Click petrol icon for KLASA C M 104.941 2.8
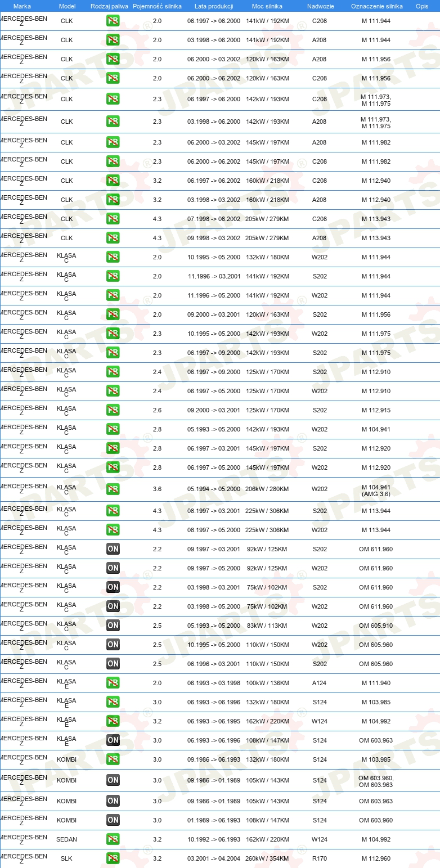Image resolution: width=440 pixels, height=868 pixels. 113,429
